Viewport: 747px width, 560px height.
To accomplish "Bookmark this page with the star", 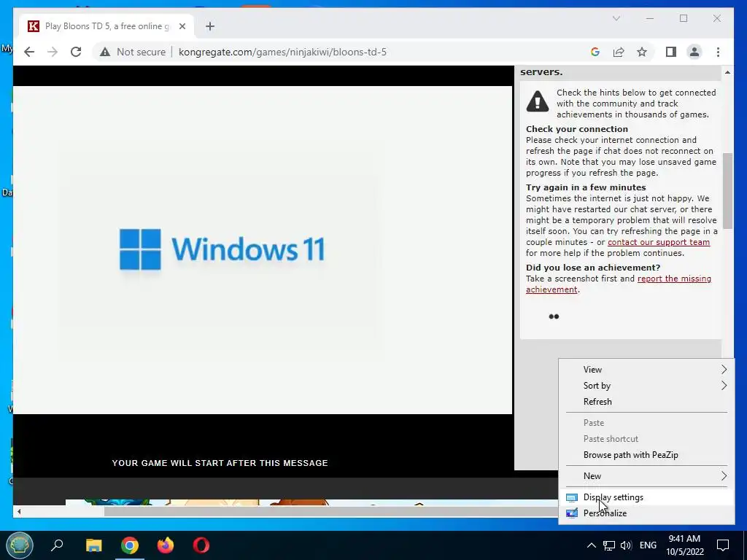I will click(x=642, y=52).
